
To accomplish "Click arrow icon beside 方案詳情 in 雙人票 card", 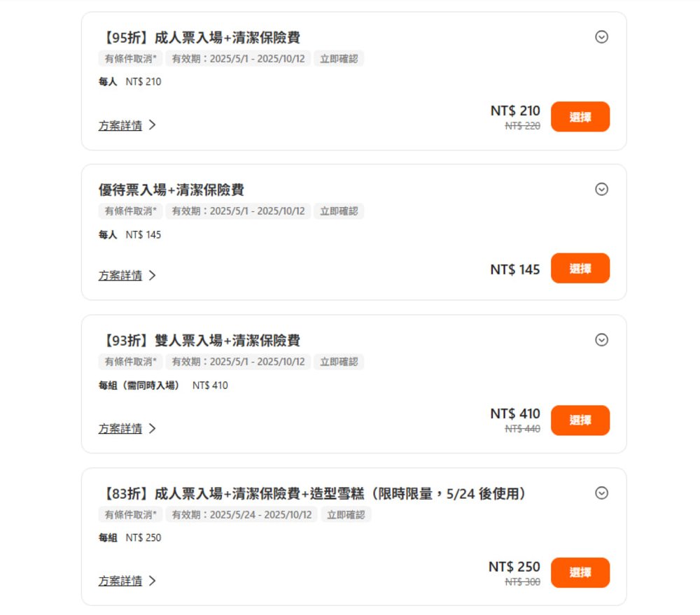I will click(x=153, y=428).
